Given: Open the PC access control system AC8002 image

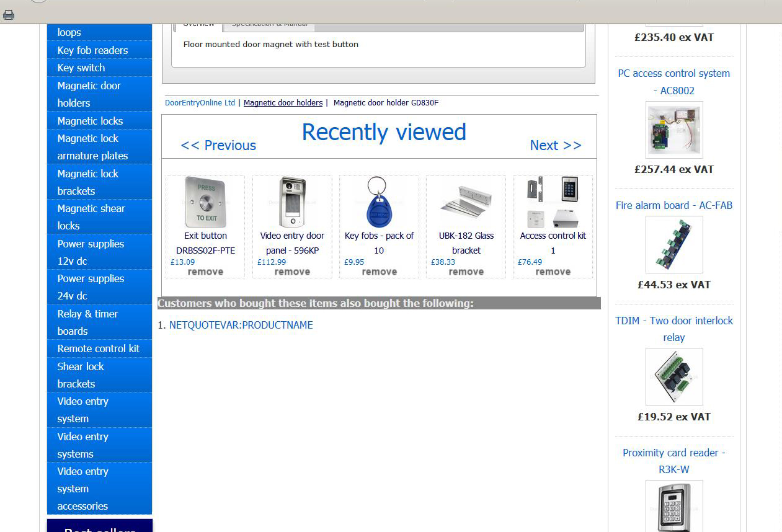Looking at the screenshot, I should point(674,130).
